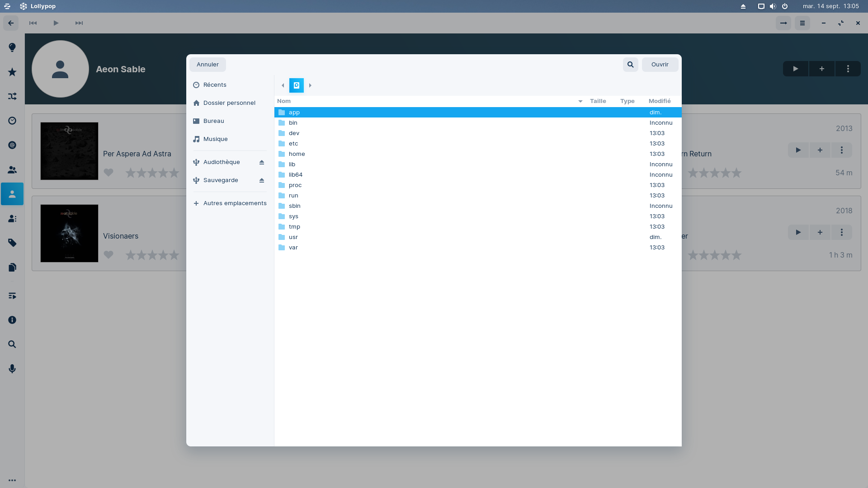Open the microphone sidebar icon
868x488 pixels.
tap(12, 369)
